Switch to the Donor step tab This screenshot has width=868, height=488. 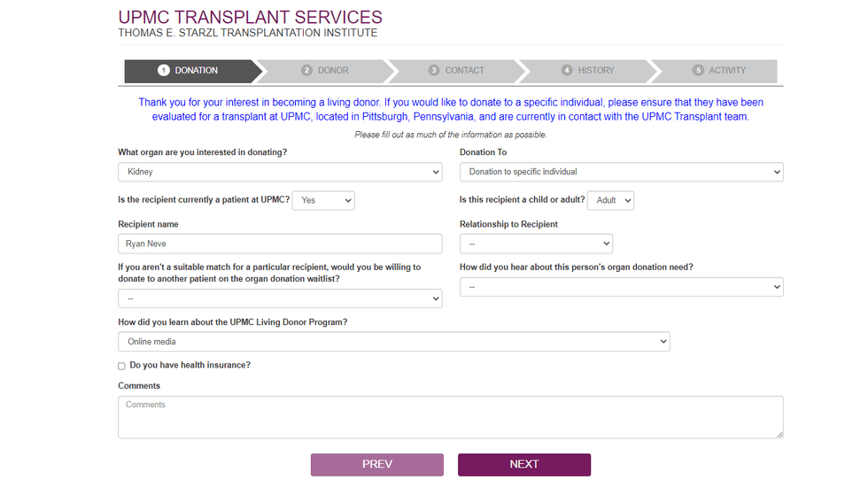tap(333, 71)
